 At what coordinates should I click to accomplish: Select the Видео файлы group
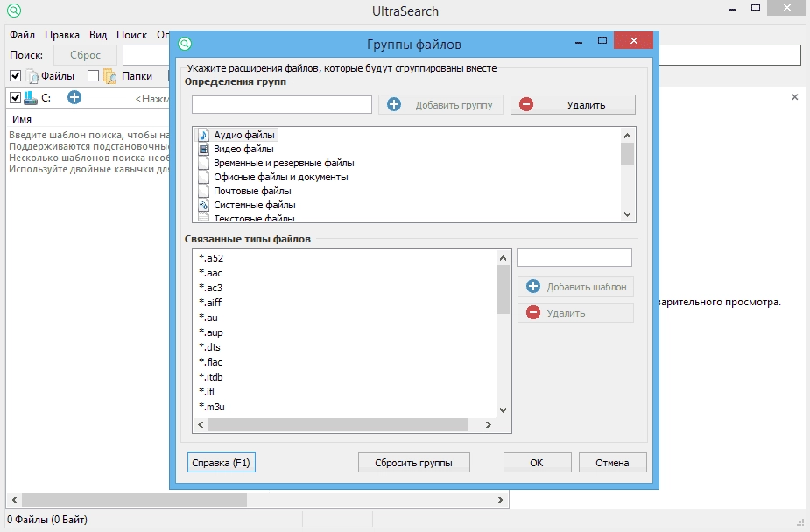pyautogui.click(x=243, y=149)
